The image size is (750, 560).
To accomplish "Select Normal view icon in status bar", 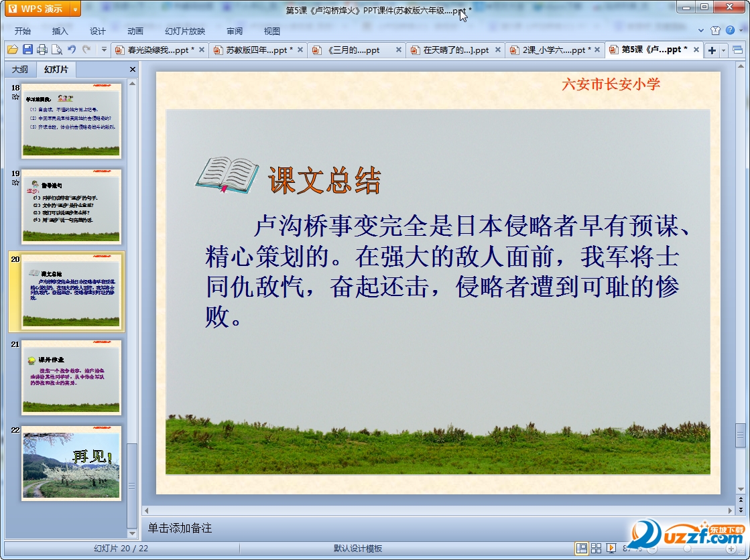I will [x=582, y=549].
